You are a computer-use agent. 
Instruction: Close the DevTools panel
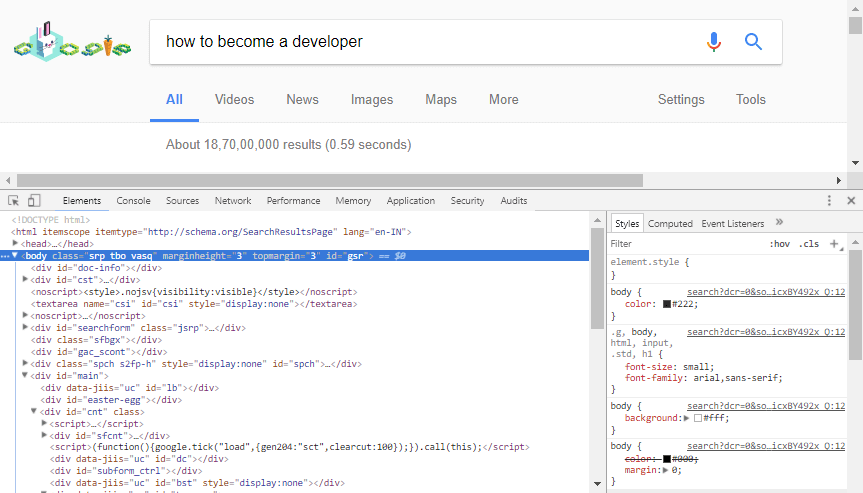[x=851, y=201]
